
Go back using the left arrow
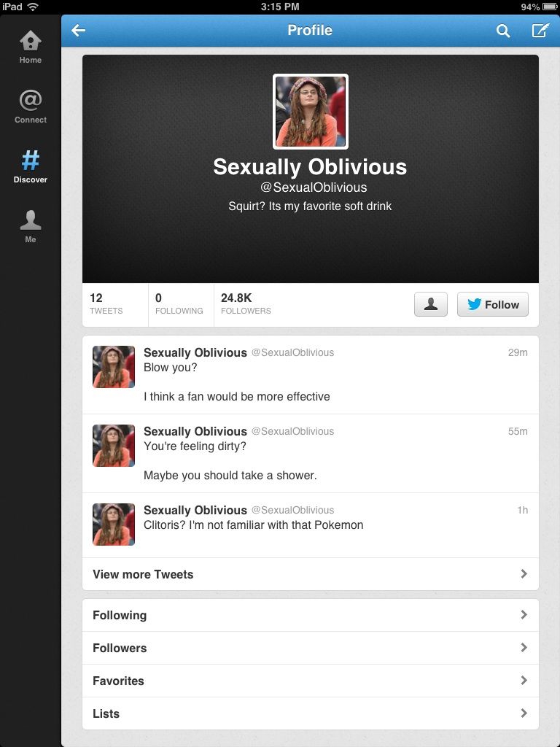78,31
